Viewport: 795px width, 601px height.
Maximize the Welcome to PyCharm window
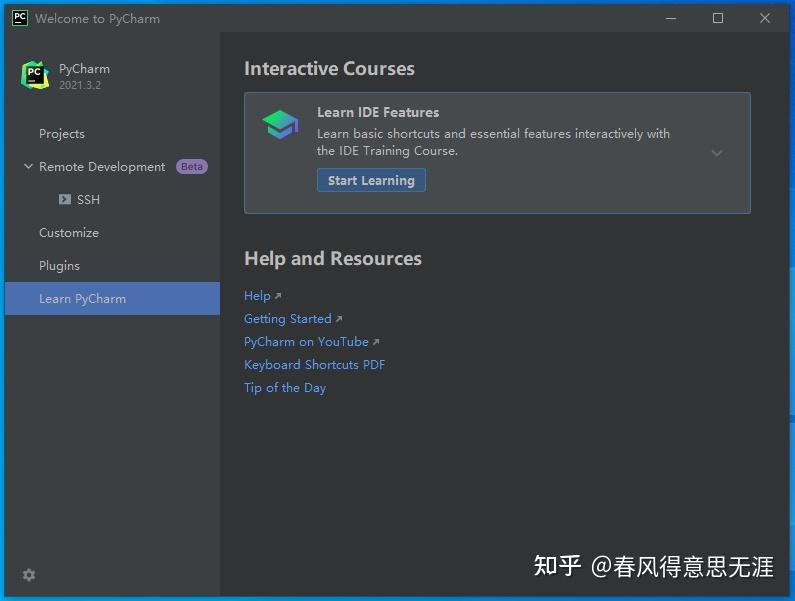718,18
